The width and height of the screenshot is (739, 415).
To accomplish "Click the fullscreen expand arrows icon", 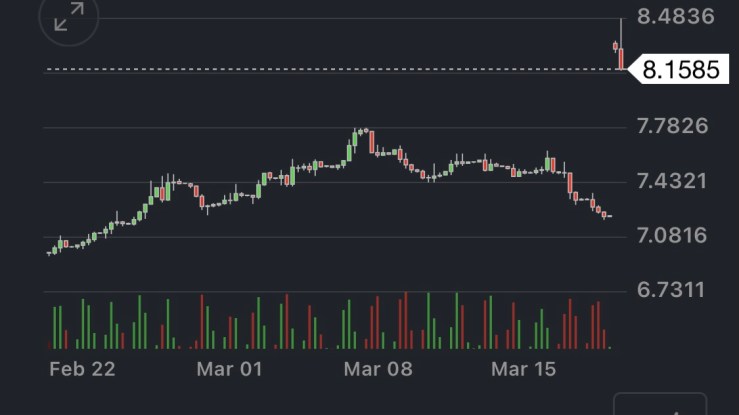I will click(x=68, y=17).
